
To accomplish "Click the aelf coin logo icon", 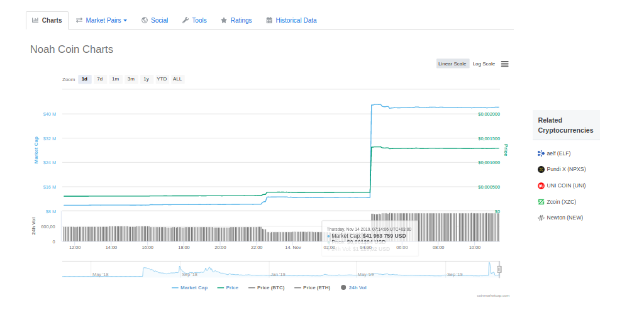I will [541, 153].
